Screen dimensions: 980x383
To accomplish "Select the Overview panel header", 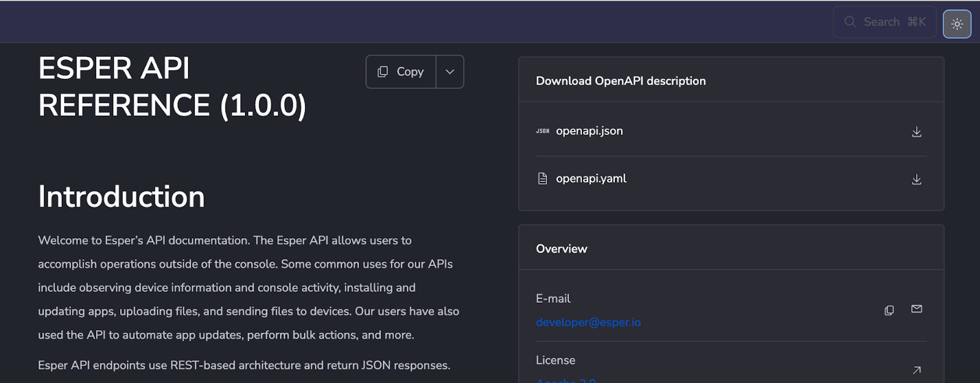I will 562,249.
